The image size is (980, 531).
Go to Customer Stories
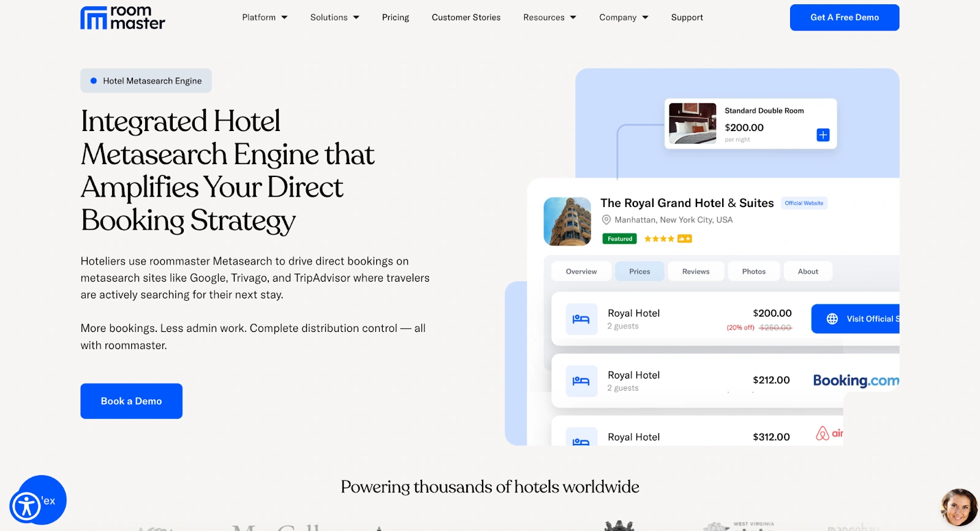pos(466,17)
